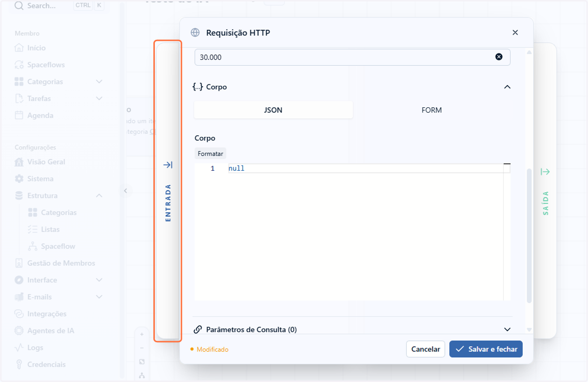Collapse the Estrutura sidebar chevron
Image resolution: width=588 pixels, height=382 pixels.
(x=99, y=196)
